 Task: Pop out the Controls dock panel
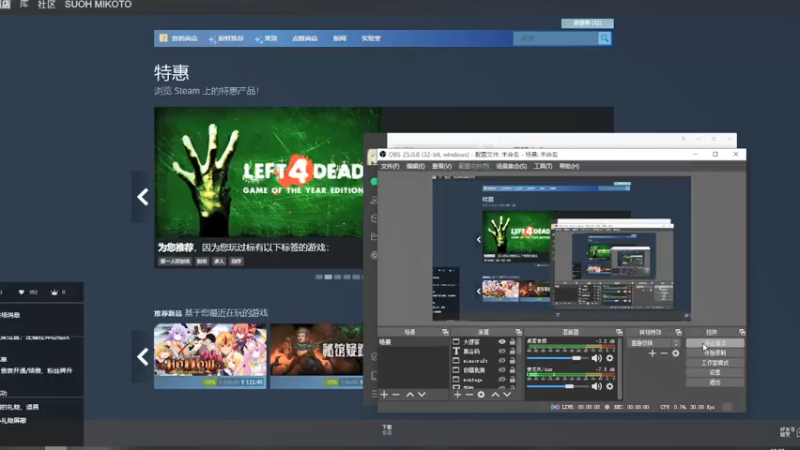(741, 332)
